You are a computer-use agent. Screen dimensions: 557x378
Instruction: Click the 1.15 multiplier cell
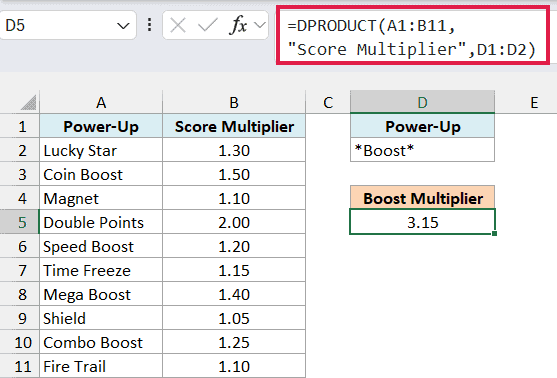234,270
